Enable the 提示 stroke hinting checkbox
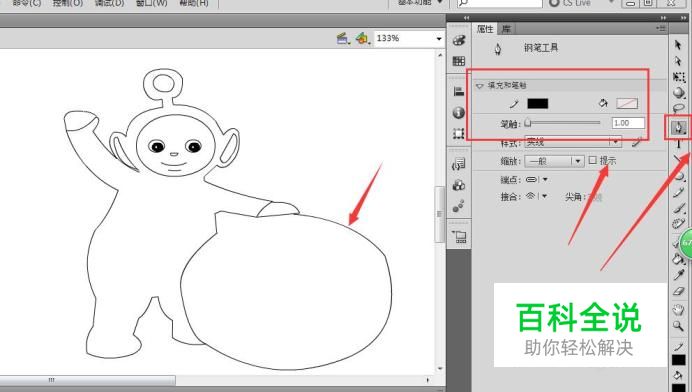This screenshot has width=692, height=392. click(x=593, y=160)
